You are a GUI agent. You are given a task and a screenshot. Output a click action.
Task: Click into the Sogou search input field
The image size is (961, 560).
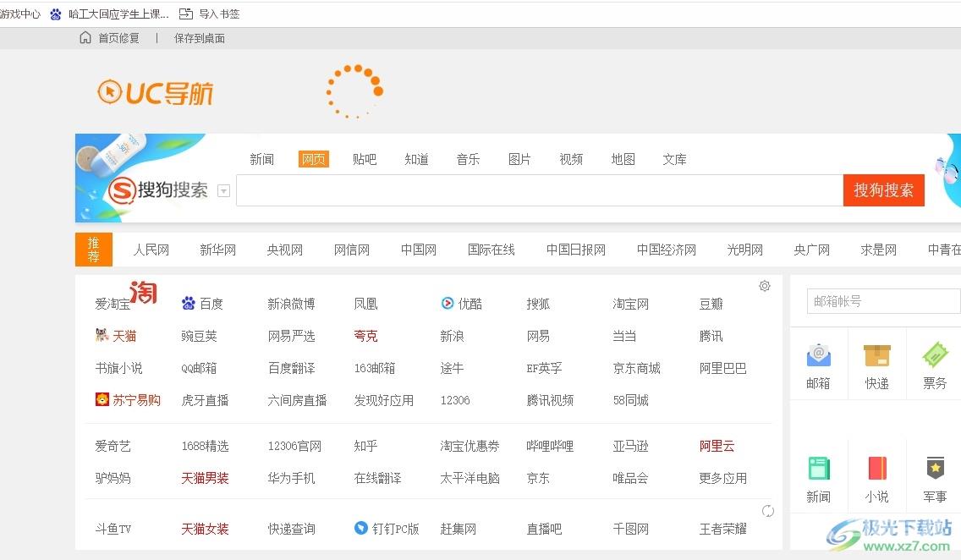click(x=540, y=190)
